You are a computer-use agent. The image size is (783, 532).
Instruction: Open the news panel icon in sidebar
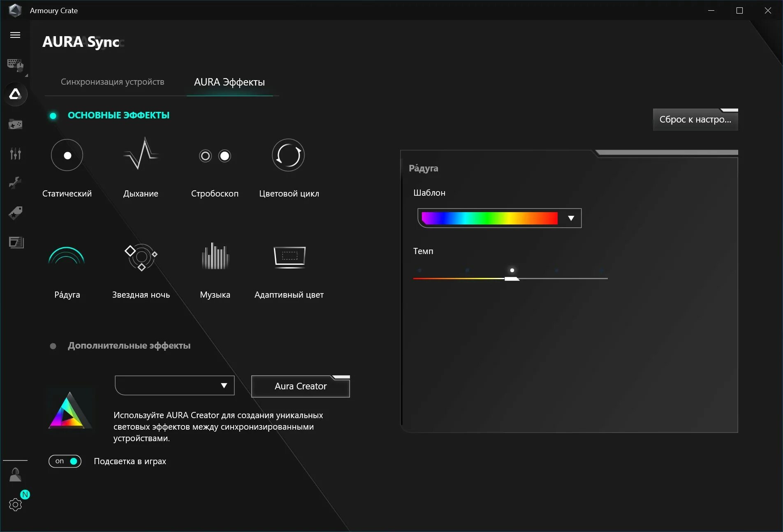point(16,243)
